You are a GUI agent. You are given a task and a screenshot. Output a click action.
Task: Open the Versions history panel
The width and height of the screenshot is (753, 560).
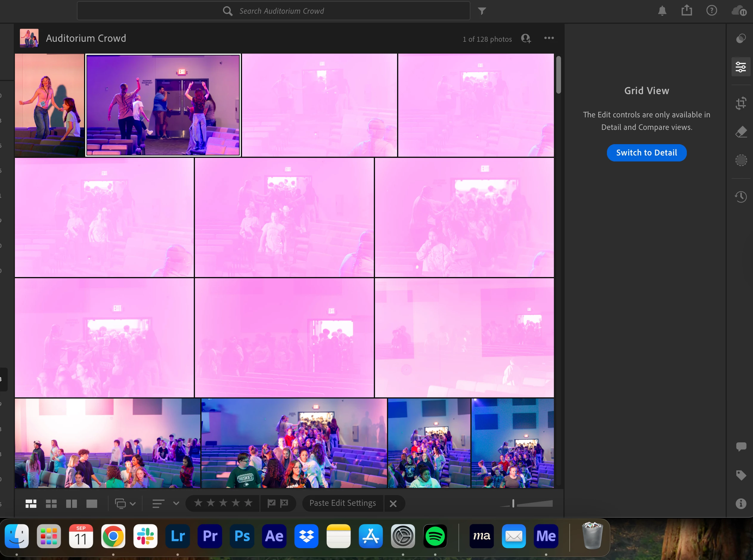click(x=741, y=197)
